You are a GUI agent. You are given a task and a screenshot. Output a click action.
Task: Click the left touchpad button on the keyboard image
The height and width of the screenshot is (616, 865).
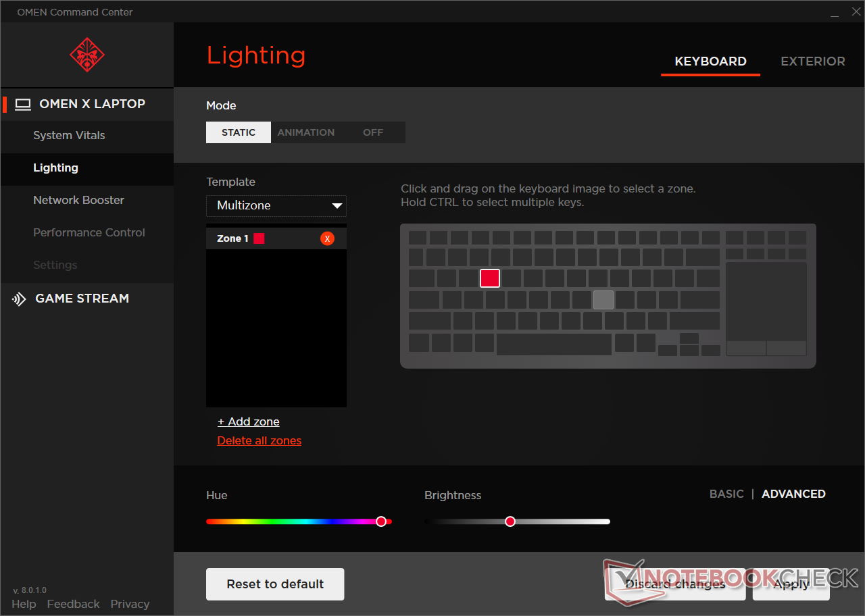click(746, 348)
